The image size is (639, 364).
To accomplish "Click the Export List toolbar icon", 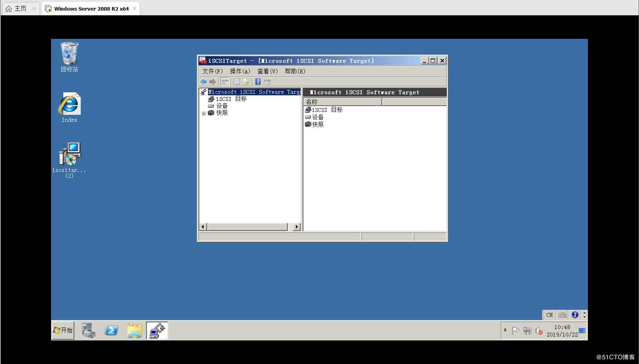I will [x=246, y=82].
